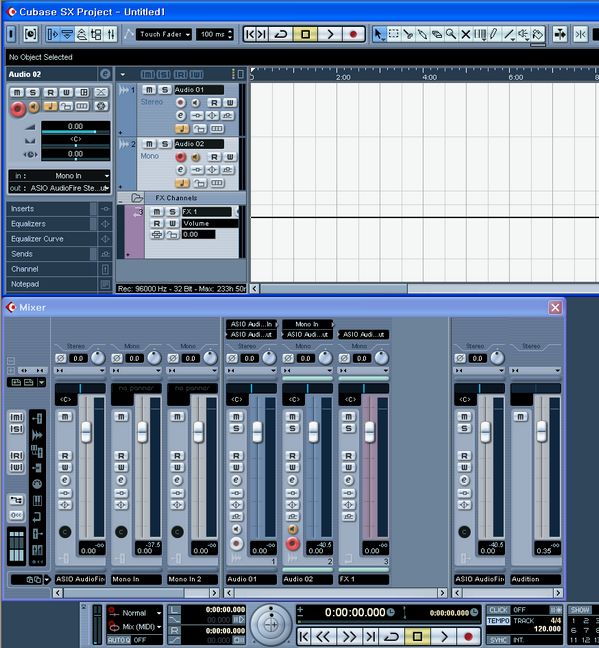Select the Play speaker tool
Image resolution: width=599 pixels, height=648 pixels.
[x=523, y=34]
